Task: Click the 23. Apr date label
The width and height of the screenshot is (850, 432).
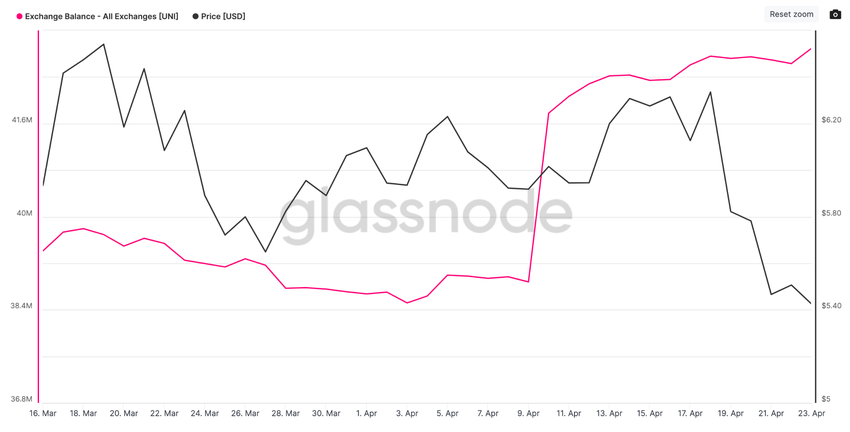Action: click(x=810, y=413)
